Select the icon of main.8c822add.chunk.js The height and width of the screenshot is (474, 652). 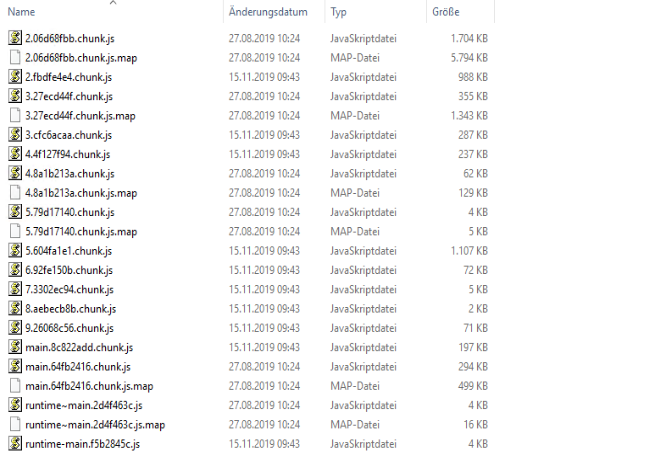[15, 347]
